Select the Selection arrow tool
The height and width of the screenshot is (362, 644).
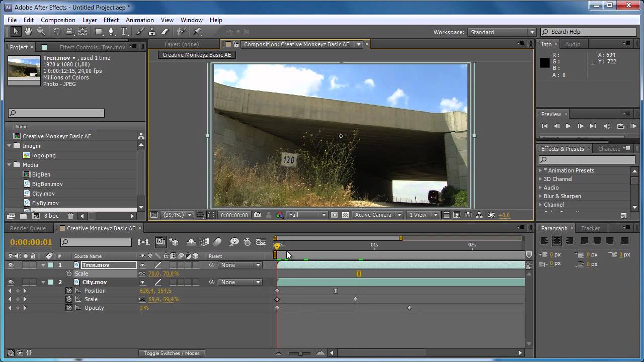coord(16,31)
